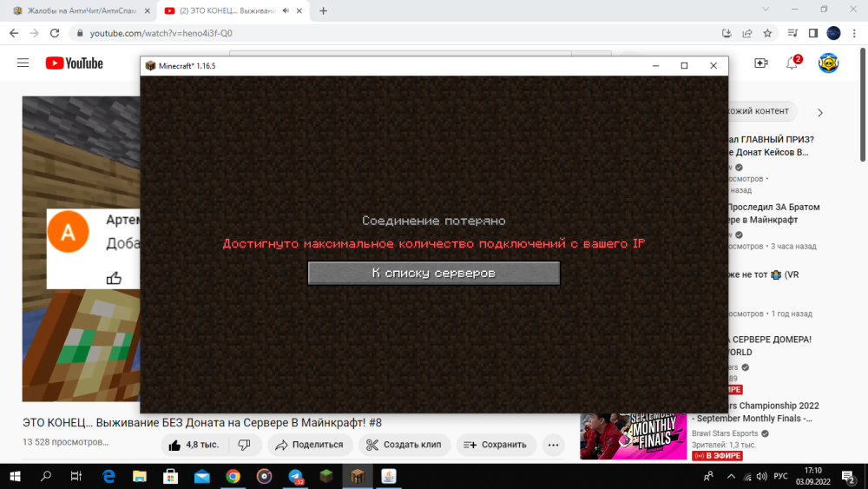Viewport: 868px width, 489px height.
Task: Click the 'К списку серверов' button in Minecraft
Action: [x=433, y=273]
